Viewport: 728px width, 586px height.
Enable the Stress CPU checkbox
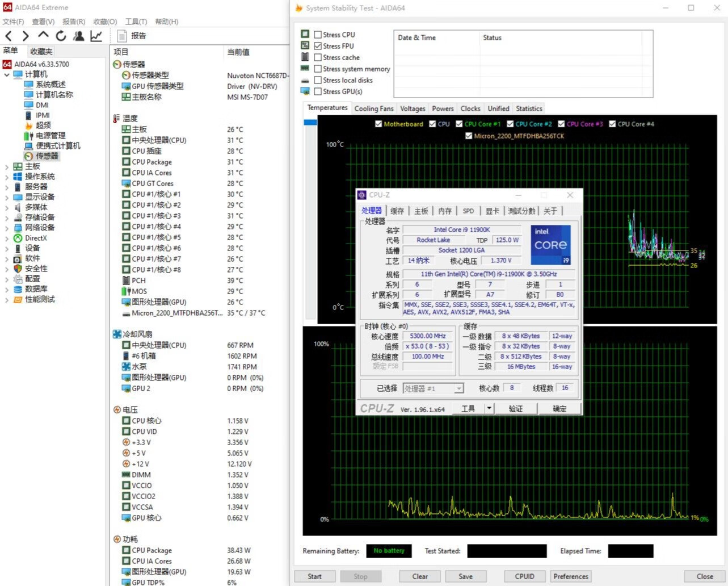318,35
